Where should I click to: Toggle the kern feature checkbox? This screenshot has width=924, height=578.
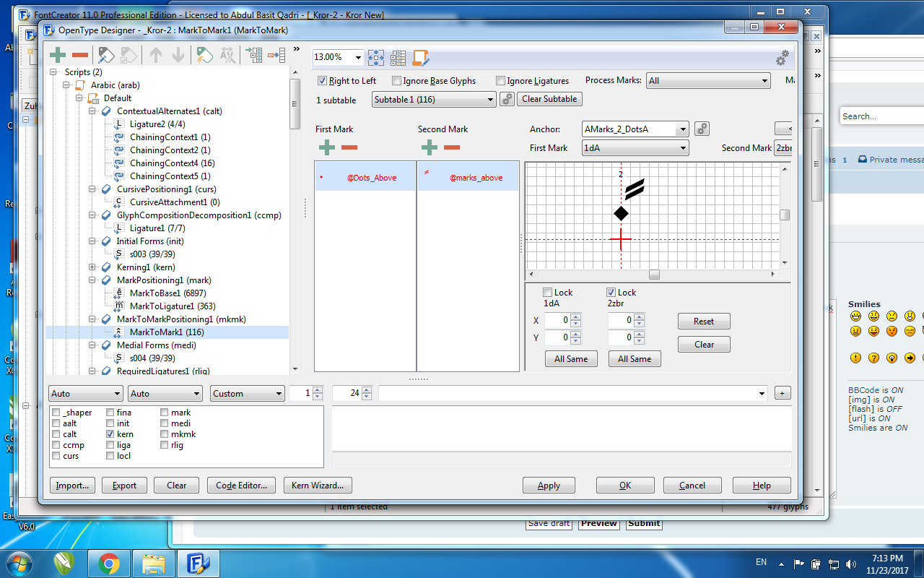[110, 434]
